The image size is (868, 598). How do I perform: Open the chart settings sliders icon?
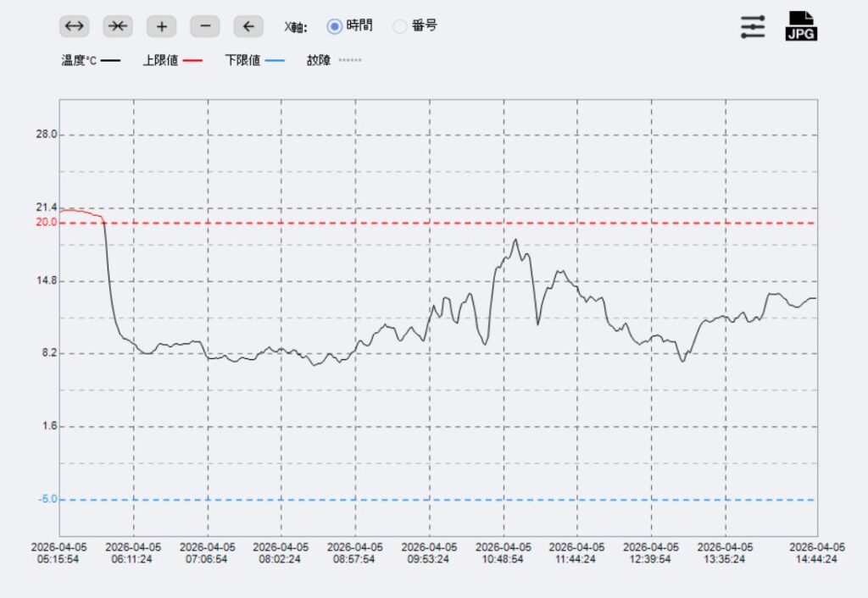pyautogui.click(x=752, y=27)
